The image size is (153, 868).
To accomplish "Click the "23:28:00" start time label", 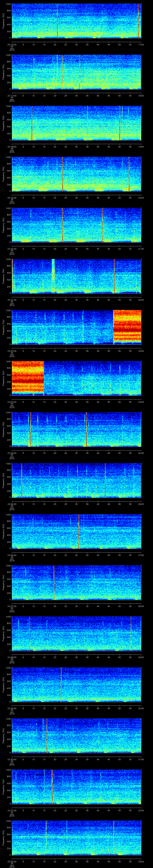I will coord(12,657).
